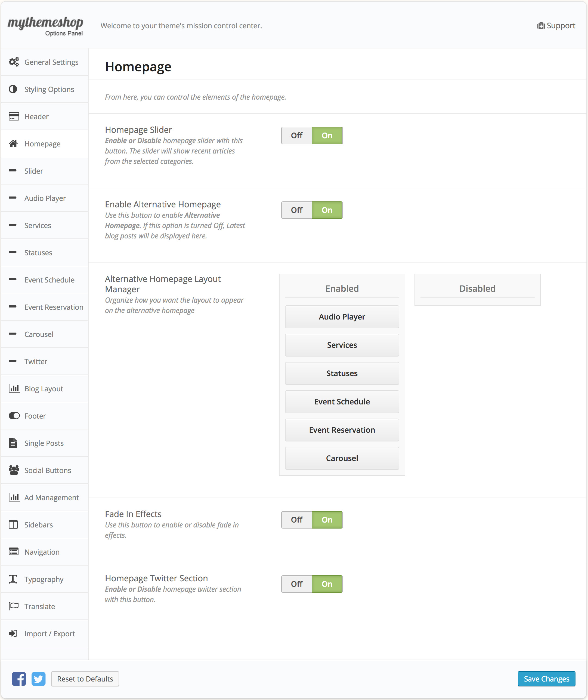Turn Off the Homepage Slider
This screenshot has height=700, width=588.
tap(296, 135)
